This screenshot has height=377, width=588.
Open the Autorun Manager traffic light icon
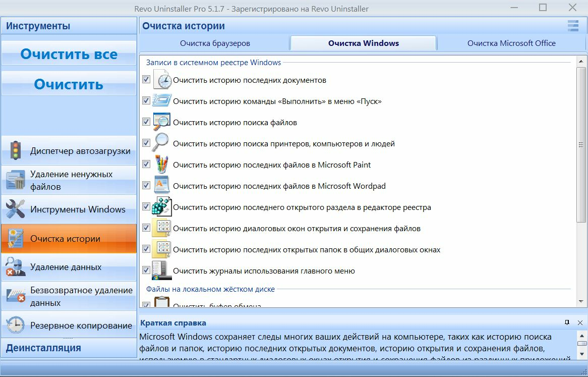(15, 150)
